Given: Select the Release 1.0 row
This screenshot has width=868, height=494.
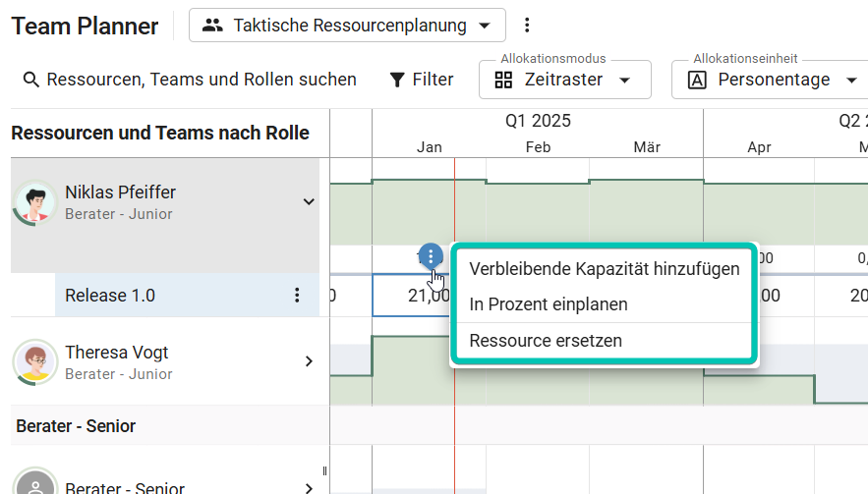Looking at the screenshot, I should [187, 296].
